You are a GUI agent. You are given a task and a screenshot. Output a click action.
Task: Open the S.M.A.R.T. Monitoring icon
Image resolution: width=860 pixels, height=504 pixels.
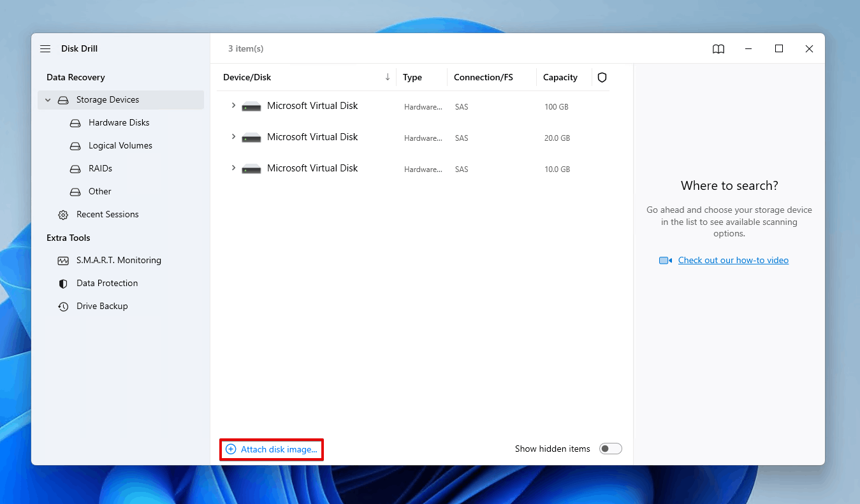point(63,261)
